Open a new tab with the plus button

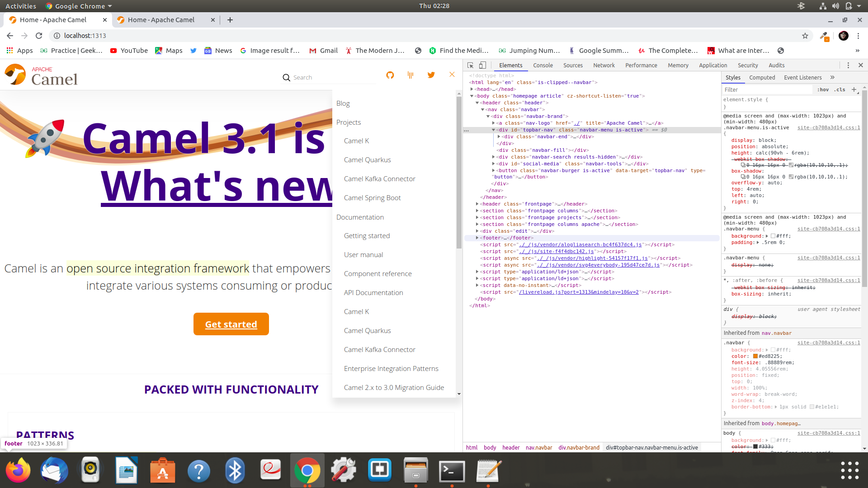point(230,20)
